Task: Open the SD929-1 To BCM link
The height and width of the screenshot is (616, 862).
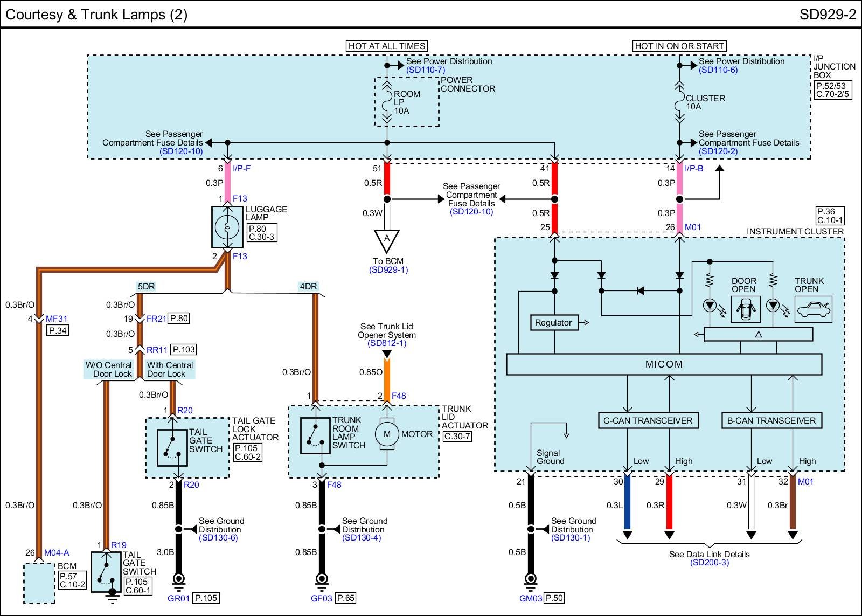Action: tap(388, 270)
